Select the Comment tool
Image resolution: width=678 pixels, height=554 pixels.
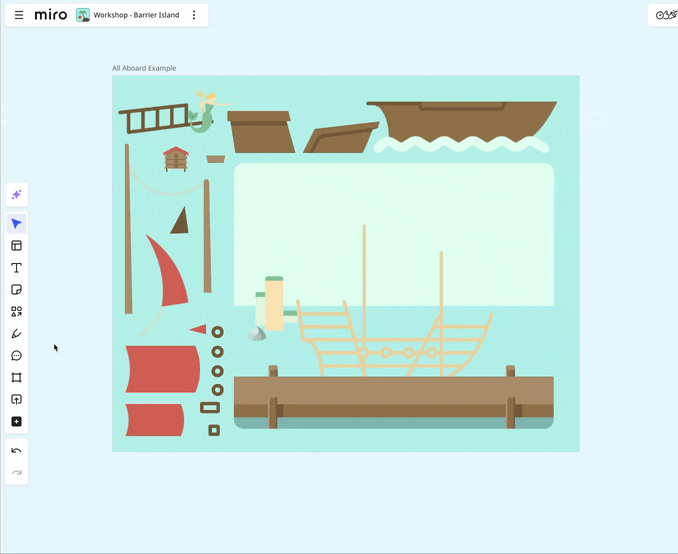point(16,355)
